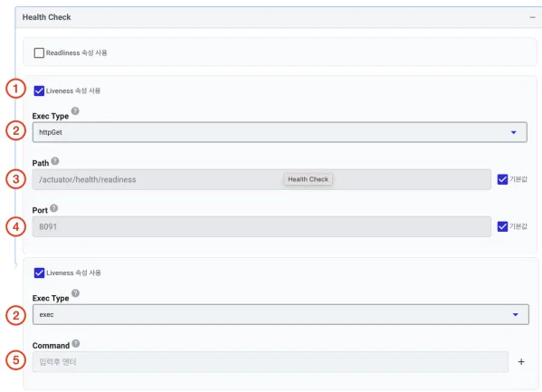
Task: Enable the Readiness 속성 사용 checkbox
Action: click(x=39, y=53)
